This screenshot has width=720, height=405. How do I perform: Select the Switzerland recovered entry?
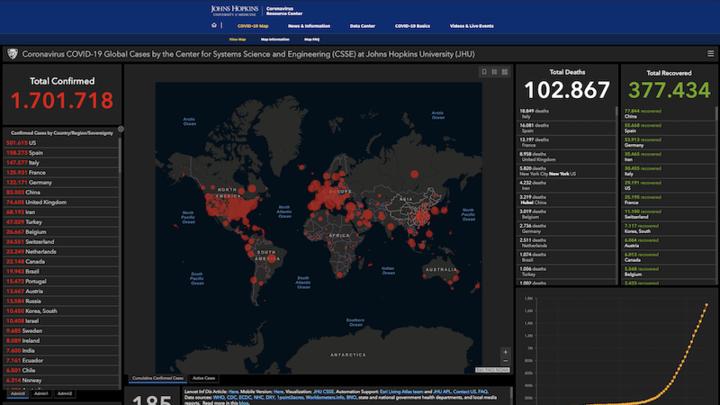(x=669, y=214)
